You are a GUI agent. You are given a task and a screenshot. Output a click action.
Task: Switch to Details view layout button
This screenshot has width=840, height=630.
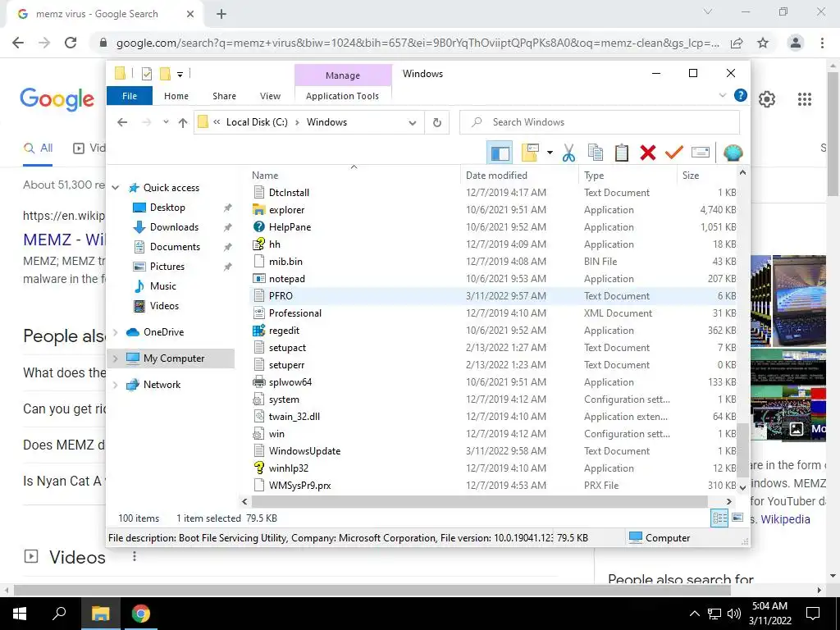[x=719, y=518]
